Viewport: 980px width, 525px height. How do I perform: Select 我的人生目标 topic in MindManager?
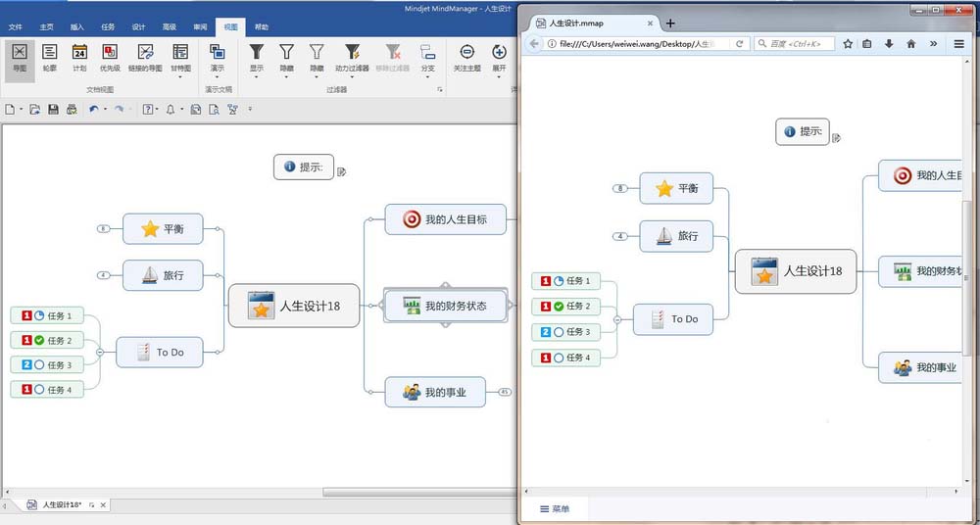446,219
